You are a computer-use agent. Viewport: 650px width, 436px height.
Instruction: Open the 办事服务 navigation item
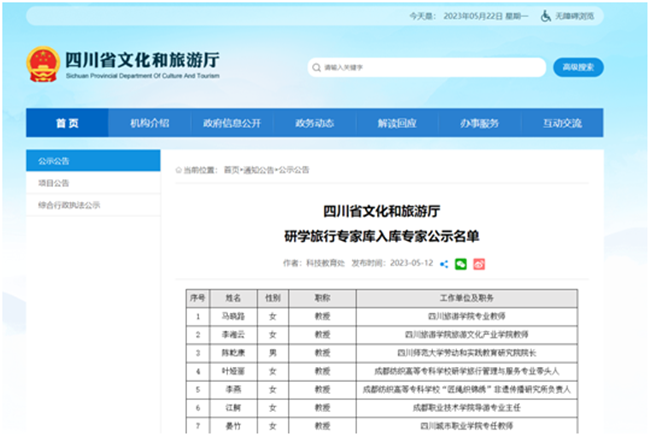tap(479, 123)
